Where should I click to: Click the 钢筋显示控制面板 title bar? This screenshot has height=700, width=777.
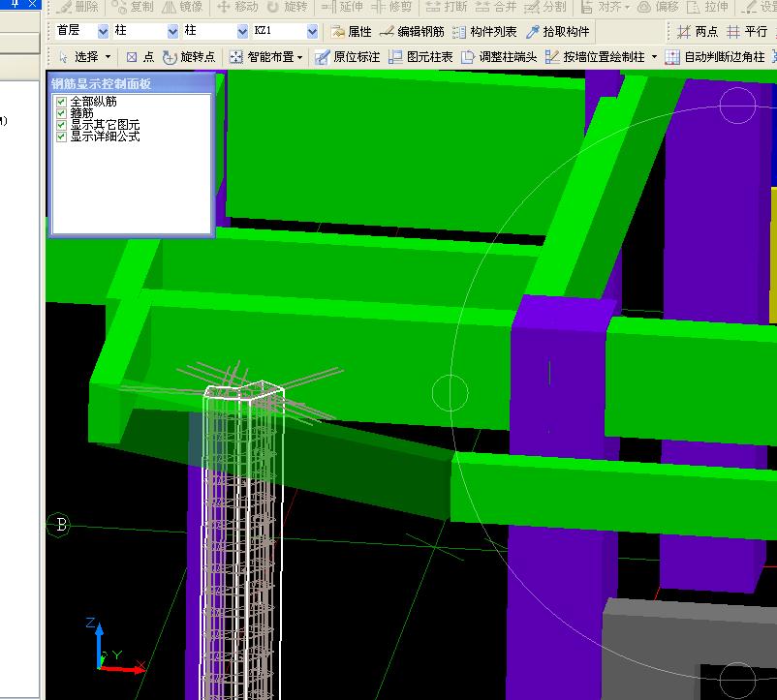pos(132,83)
